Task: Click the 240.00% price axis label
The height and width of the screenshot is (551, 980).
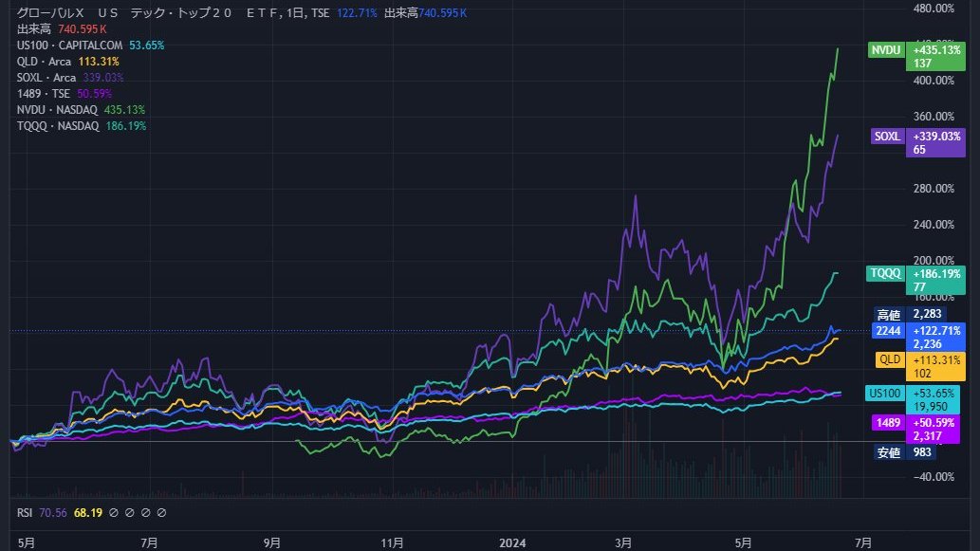Action: click(x=934, y=224)
